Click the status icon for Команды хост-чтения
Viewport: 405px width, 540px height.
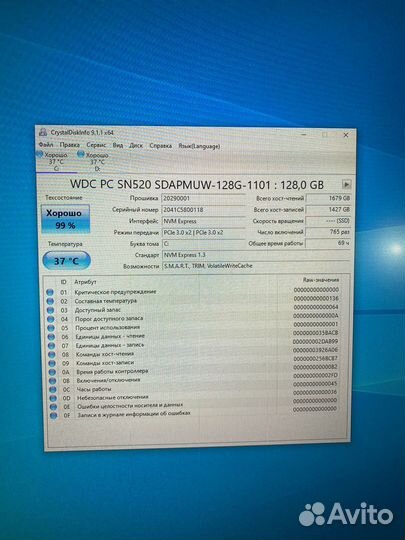[x=52, y=354]
